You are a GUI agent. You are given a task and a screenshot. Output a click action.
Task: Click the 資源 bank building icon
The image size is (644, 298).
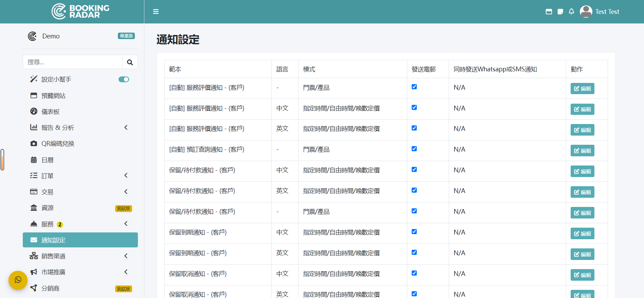coord(34,208)
